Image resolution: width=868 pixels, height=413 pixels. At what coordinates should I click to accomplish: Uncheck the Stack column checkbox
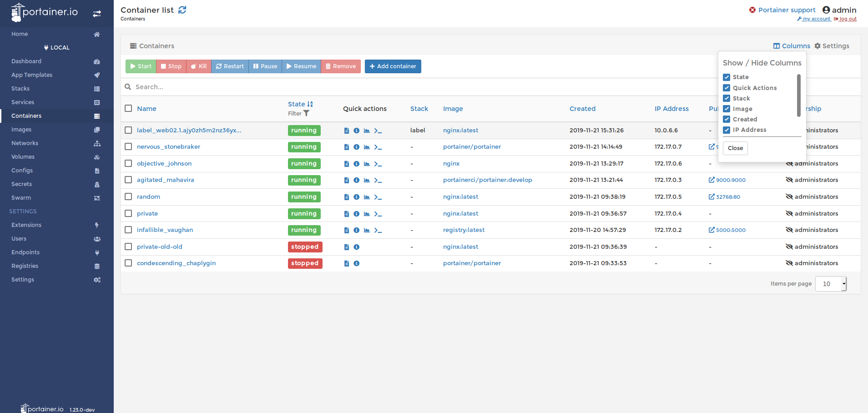[x=727, y=98]
